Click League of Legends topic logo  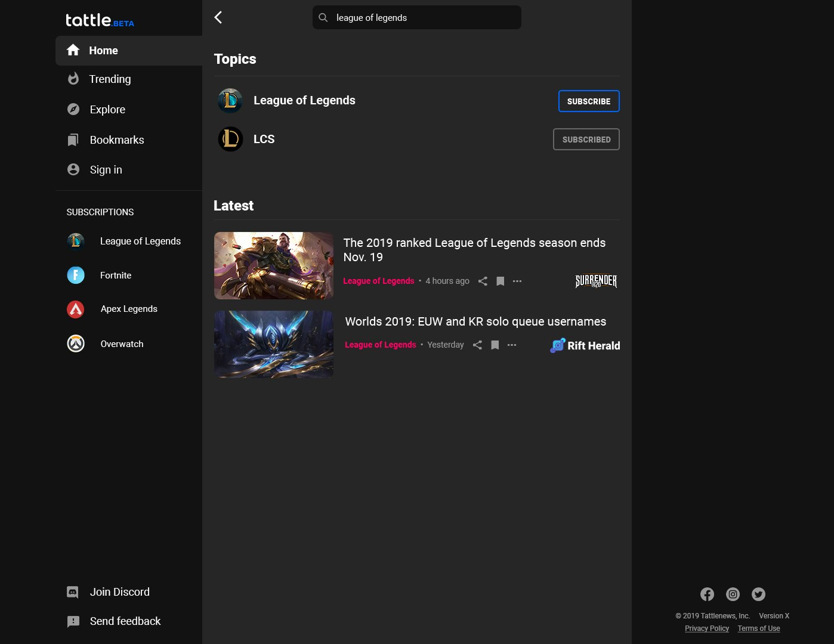(230, 101)
